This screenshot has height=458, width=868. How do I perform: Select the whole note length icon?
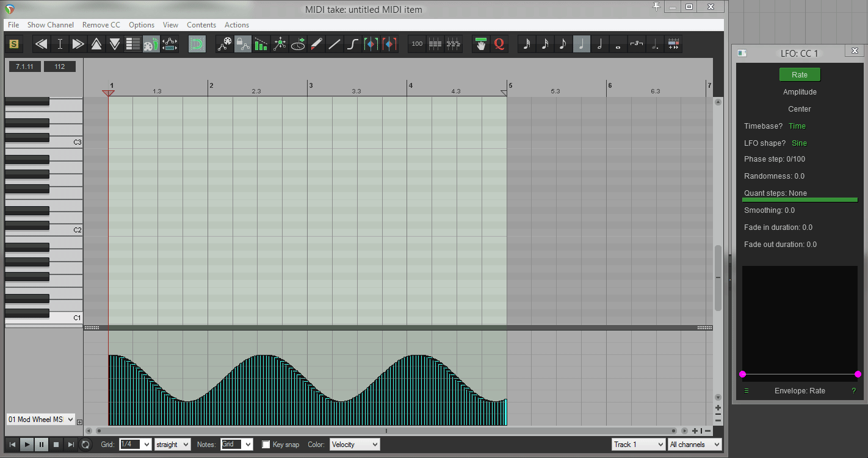coord(618,44)
